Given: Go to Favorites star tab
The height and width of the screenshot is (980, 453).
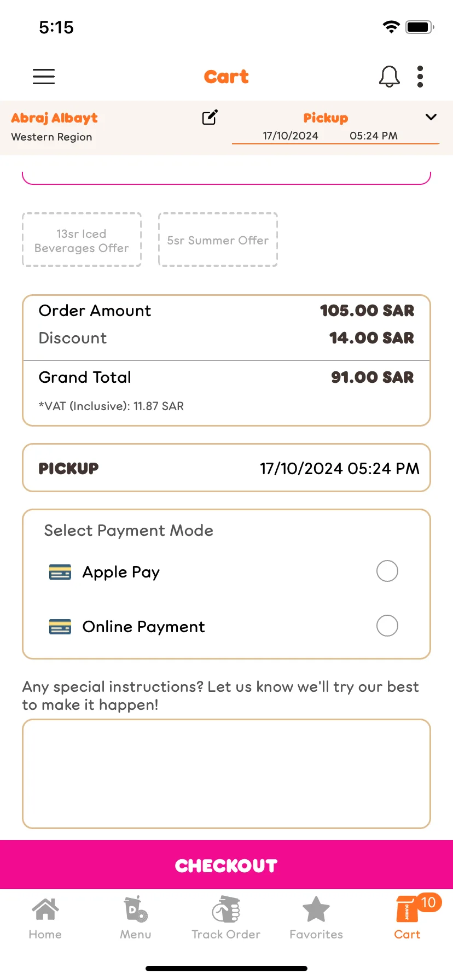Looking at the screenshot, I should pos(316,918).
